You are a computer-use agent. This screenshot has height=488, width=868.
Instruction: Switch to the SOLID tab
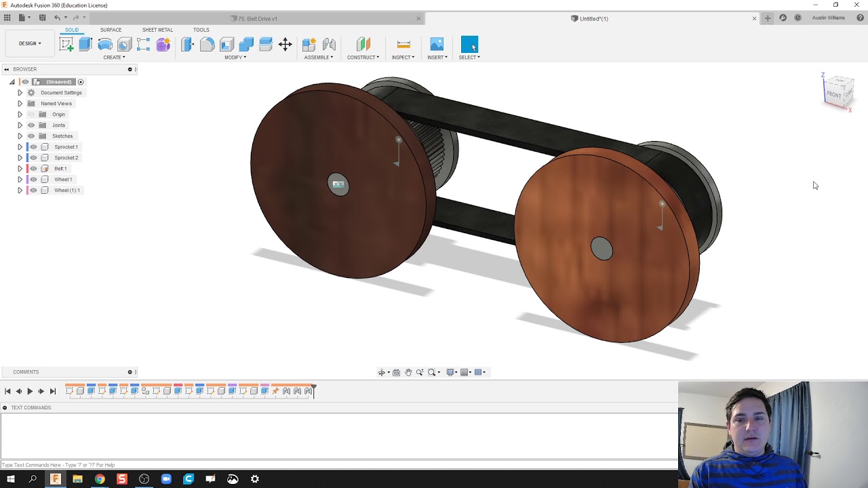pos(72,30)
